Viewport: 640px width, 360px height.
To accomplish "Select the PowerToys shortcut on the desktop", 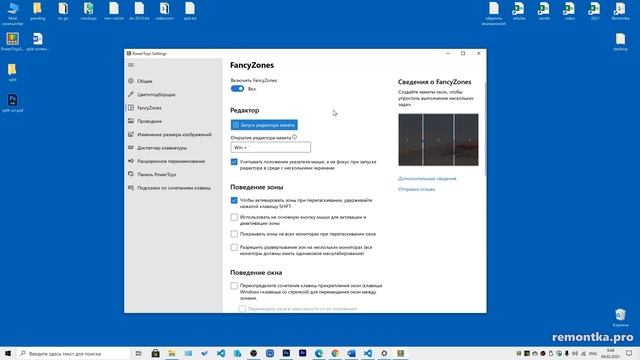I will tap(13, 42).
